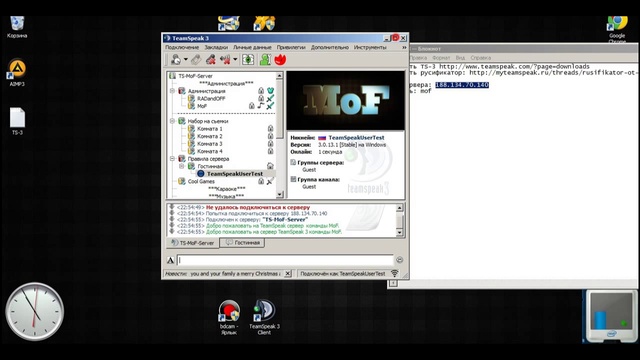
Task: Click the home icon on the Гостиная row
Action: tap(270, 166)
